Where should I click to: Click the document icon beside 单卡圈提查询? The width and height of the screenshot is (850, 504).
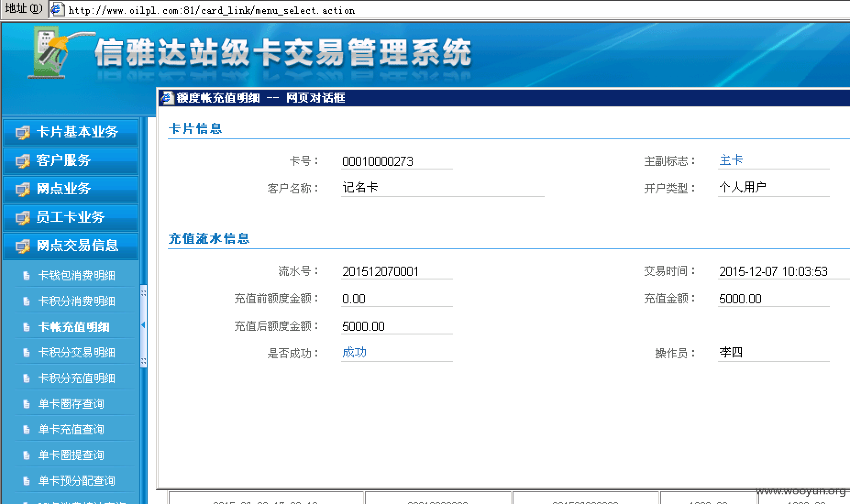(x=27, y=455)
